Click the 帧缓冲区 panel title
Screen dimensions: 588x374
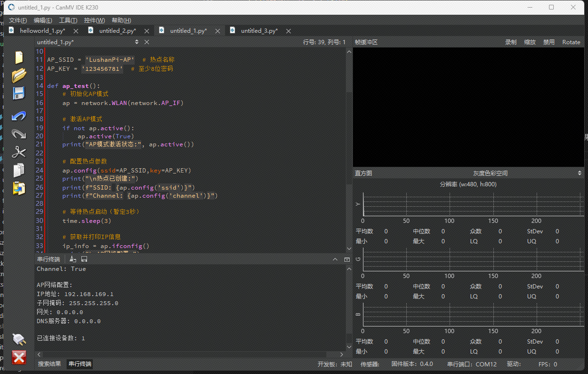coord(366,42)
